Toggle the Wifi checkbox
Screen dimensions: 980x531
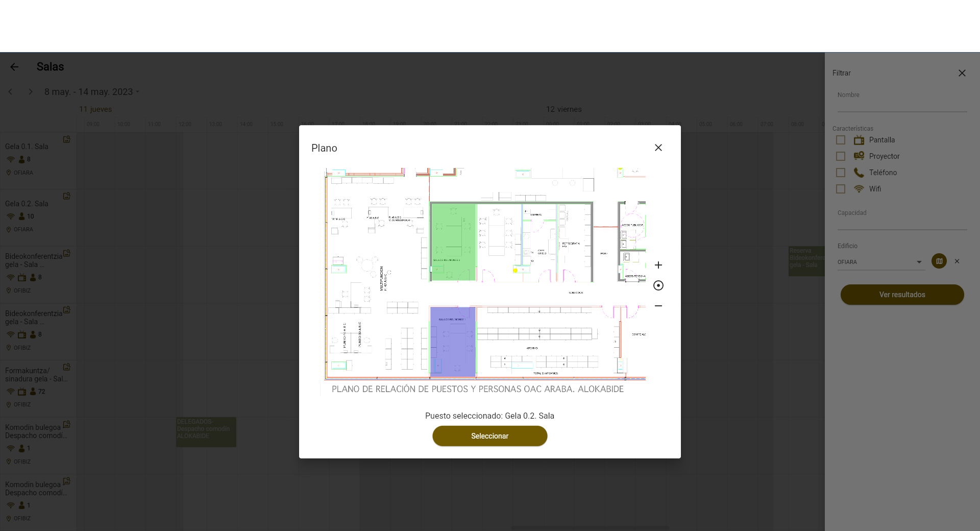841,189
